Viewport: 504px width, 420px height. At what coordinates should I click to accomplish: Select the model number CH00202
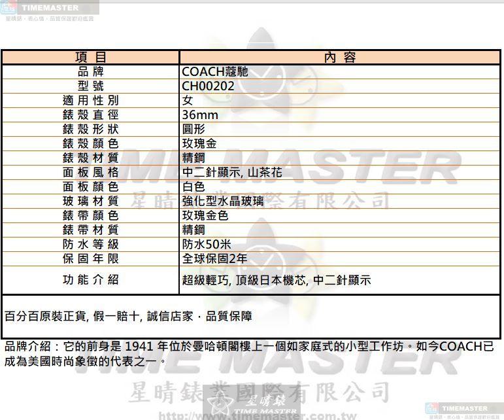[208, 86]
